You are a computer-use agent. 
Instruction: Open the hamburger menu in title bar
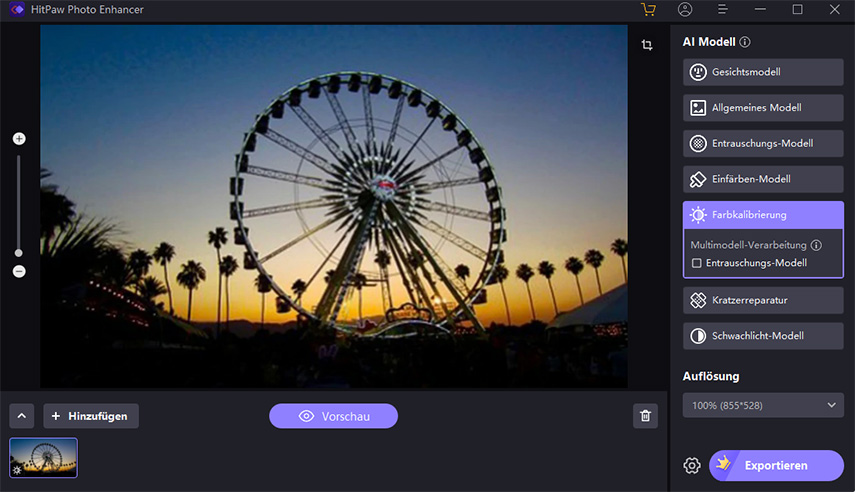point(722,10)
